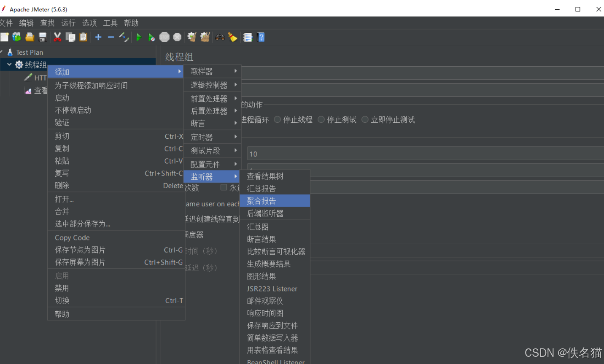Choose JSR223 Listener item
This screenshot has width=604, height=364.
coord(275,289)
